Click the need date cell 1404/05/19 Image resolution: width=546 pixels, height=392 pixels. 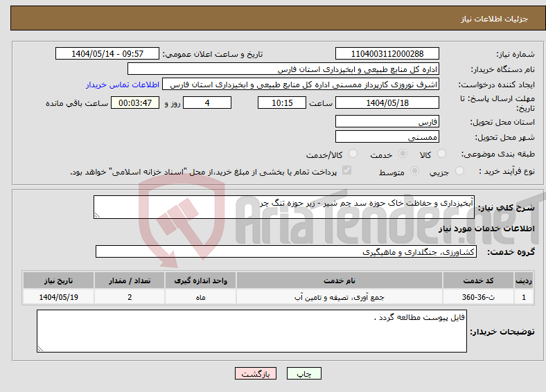point(58,297)
